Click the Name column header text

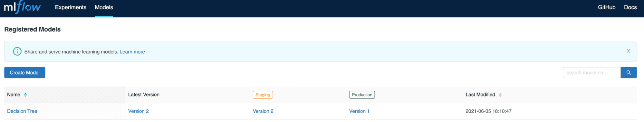pyautogui.click(x=14, y=95)
